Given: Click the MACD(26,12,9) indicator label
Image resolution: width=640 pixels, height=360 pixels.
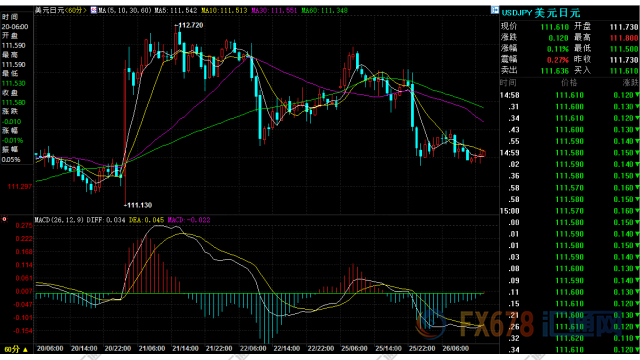Looking at the screenshot, I should pos(59,220).
